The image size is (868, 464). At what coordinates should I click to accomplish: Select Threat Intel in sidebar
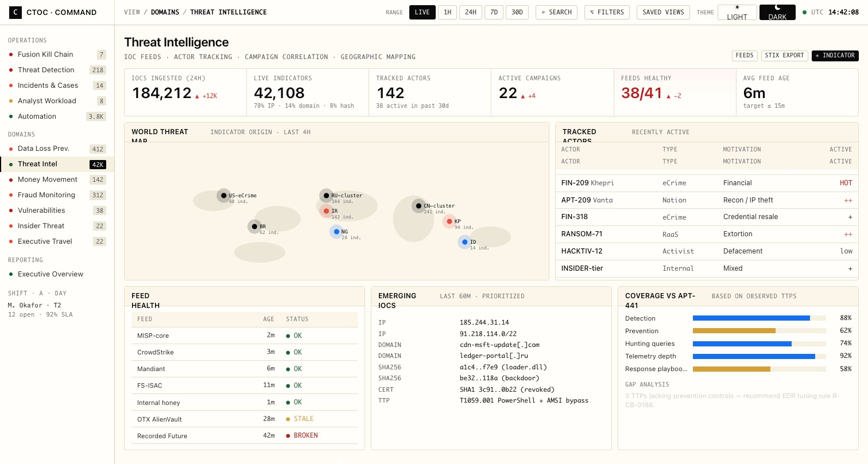pyautogui.click(x=57, y=164)
